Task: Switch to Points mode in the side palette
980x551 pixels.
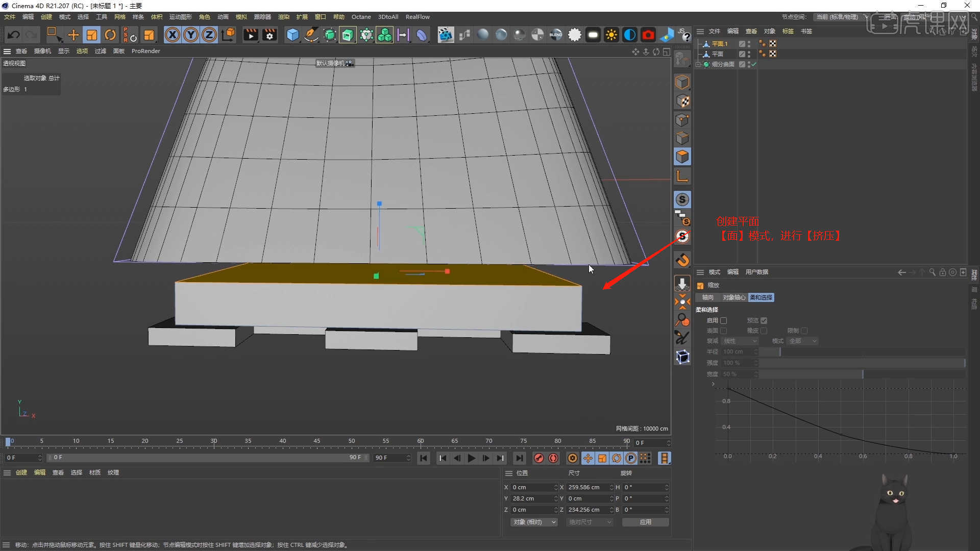Action: pyautogui.click(x=682, y=120)
